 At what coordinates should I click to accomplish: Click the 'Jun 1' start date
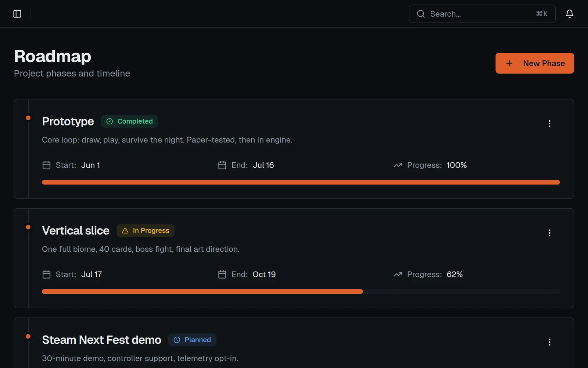(x=90, y=165)
